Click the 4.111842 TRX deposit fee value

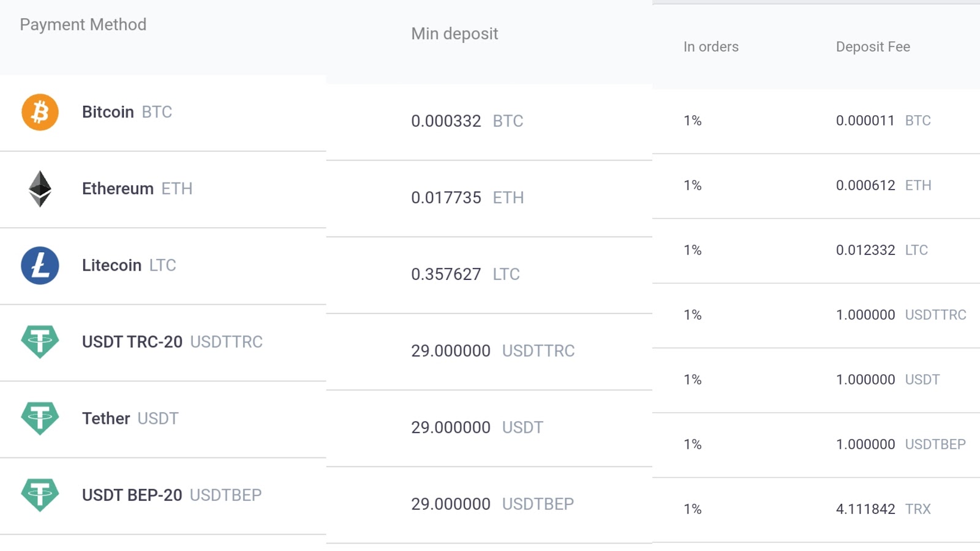pyautogui.click(x=883, y=509)
